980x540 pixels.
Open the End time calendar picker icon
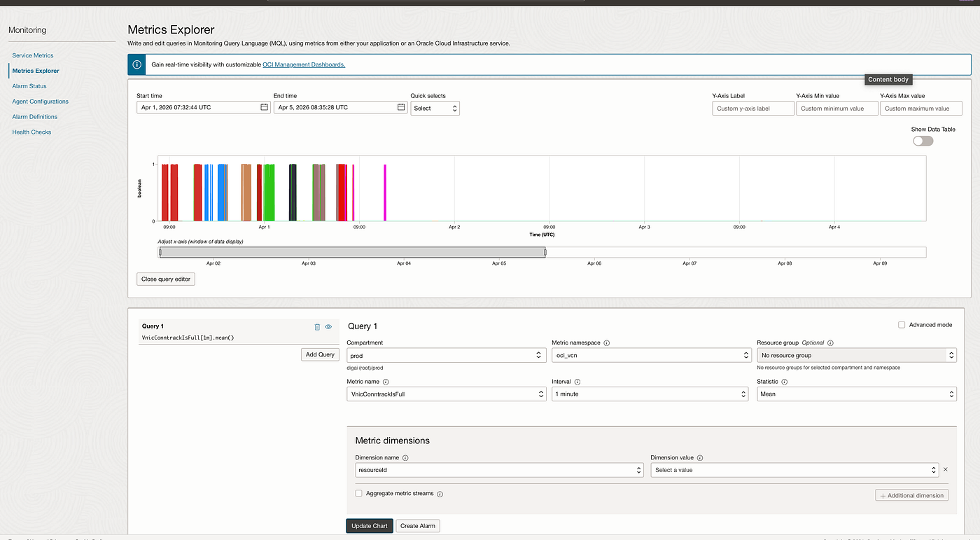coord(401,107)
